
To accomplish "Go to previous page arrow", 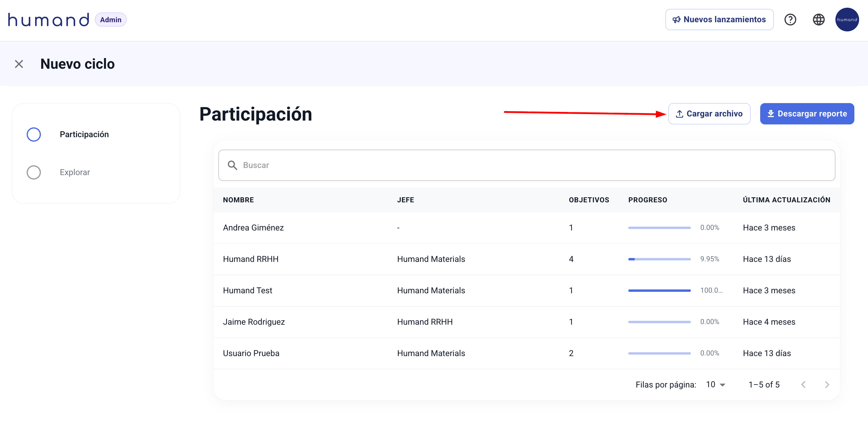I will coord(803,385).
